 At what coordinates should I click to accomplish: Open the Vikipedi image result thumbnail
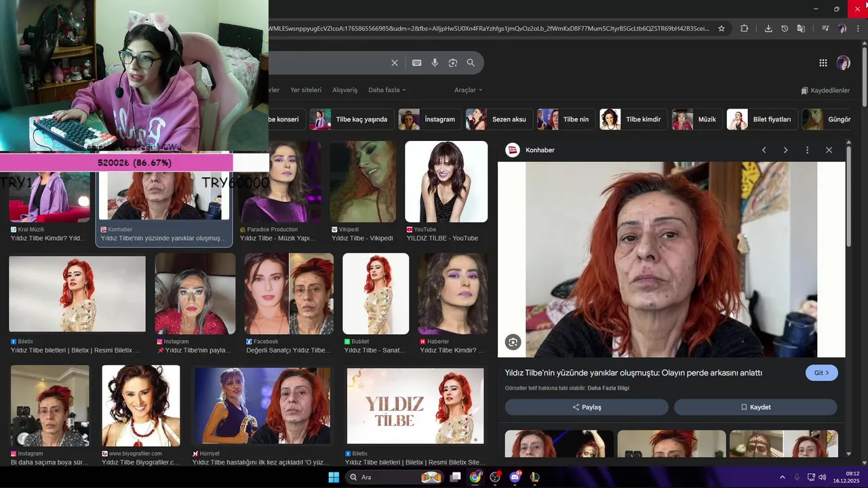click(x=363, y=182)
